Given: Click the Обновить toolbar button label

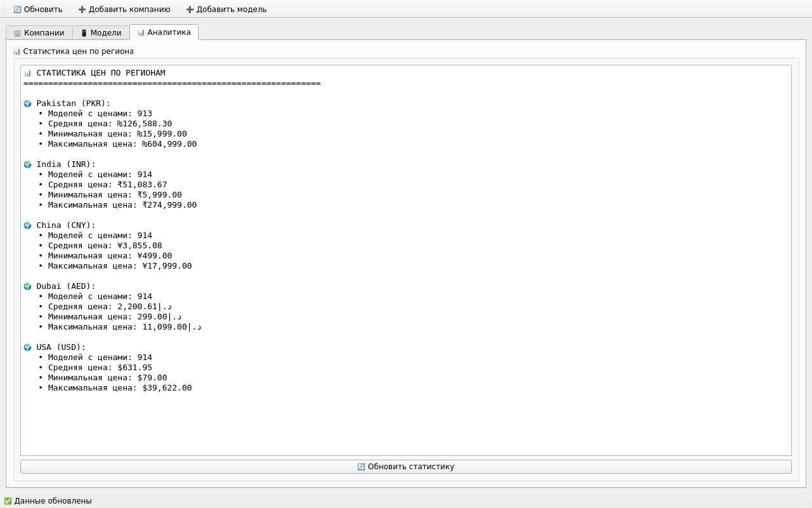Looking at the screenshot, I should pos(43,10).
